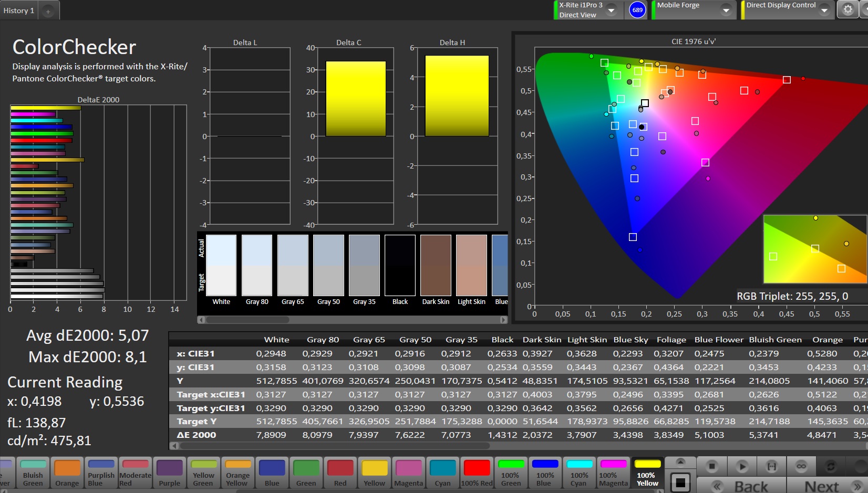868x493 pixels.
Task: Select the Bluish Green color patch
Action: tap(33, 473)
